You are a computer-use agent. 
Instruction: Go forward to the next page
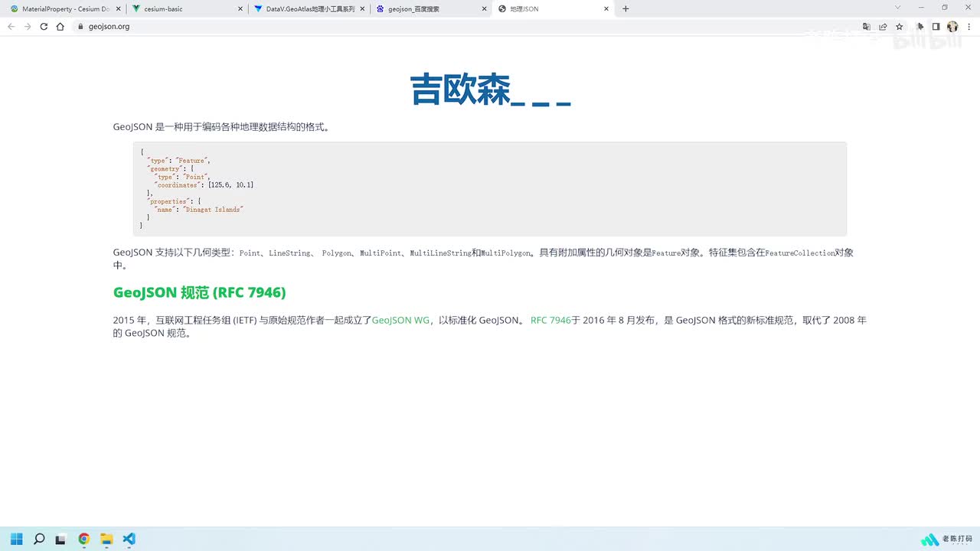tap(28, 26)
